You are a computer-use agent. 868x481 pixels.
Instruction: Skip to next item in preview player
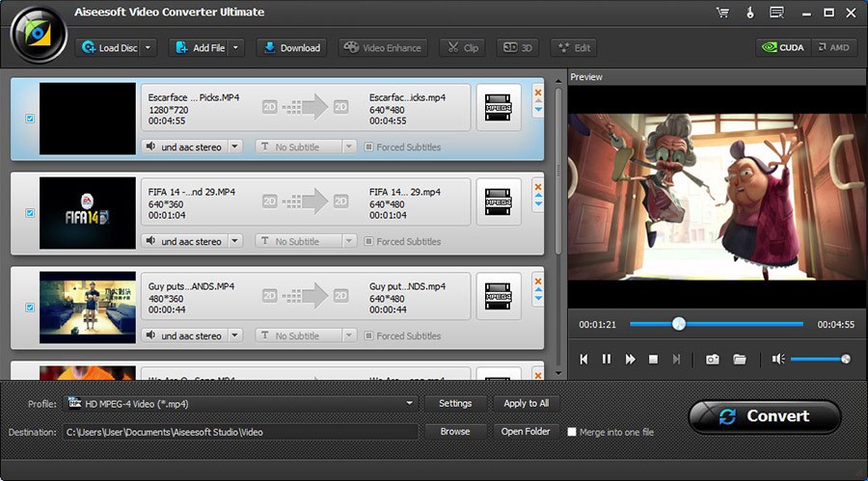point(676,360)
